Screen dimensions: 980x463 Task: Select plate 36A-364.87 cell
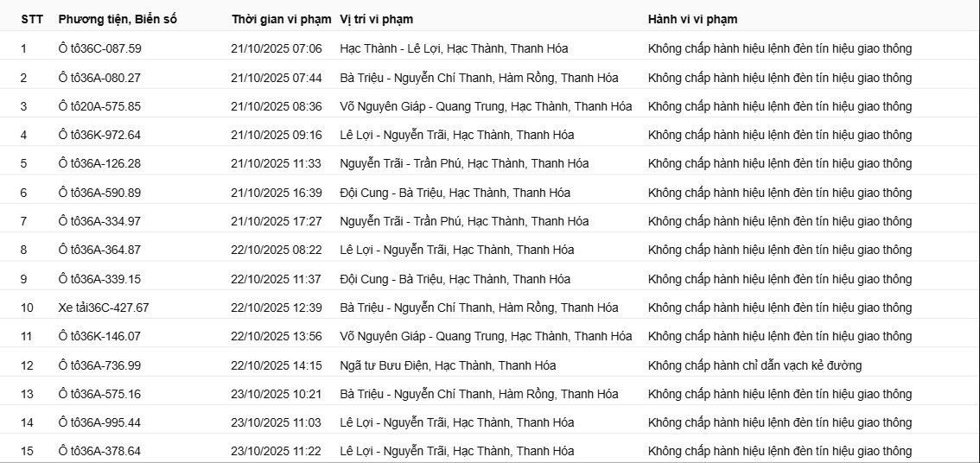point(99,250)
